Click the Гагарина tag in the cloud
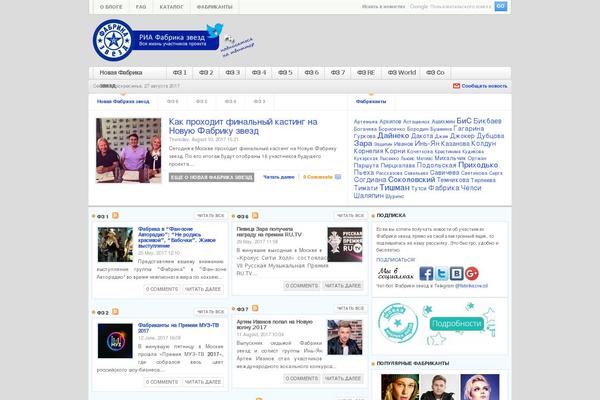The image size is (600, 400). [468, 129]
